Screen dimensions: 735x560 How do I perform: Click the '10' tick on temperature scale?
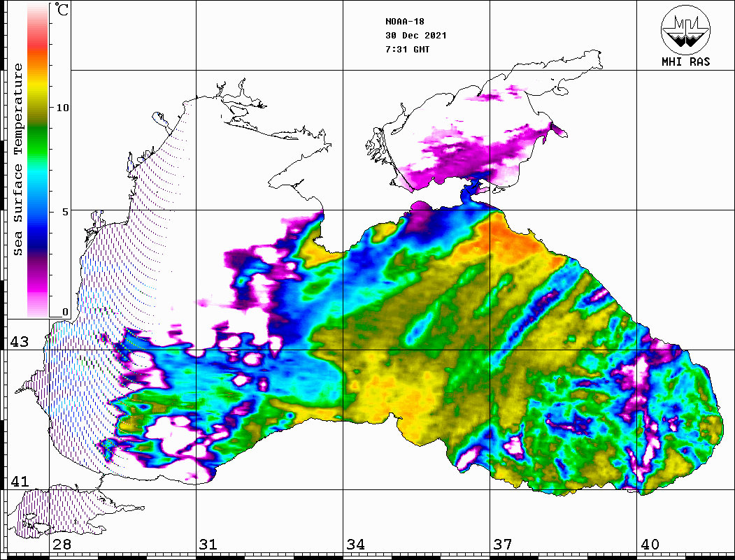[x=62, y=108]
